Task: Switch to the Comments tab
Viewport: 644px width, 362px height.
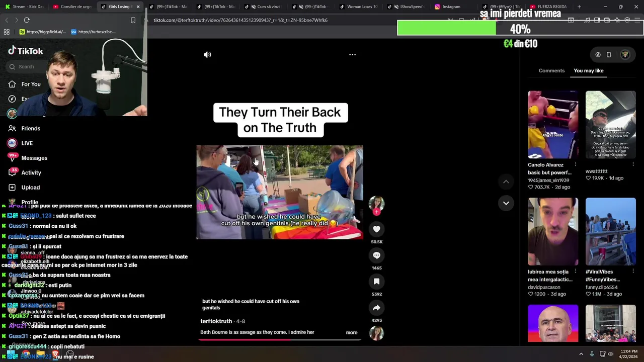Action: pos(551,70)
